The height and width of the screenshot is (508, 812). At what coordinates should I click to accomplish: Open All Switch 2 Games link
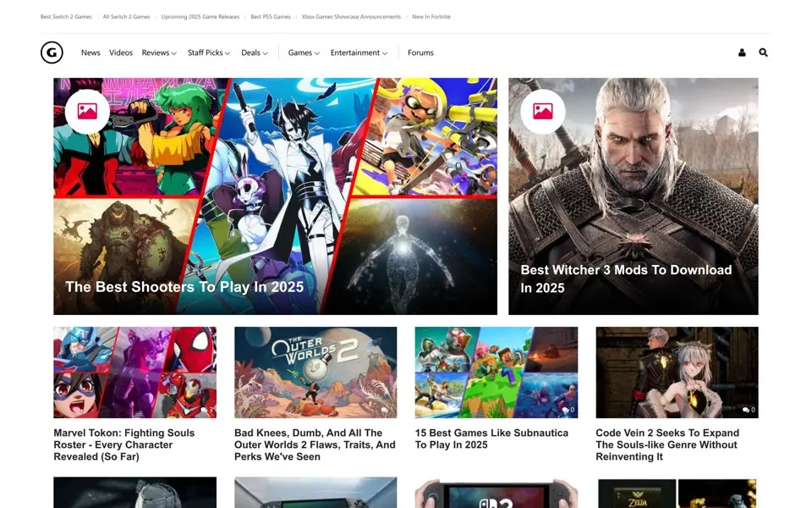click(x=126, y=17)
